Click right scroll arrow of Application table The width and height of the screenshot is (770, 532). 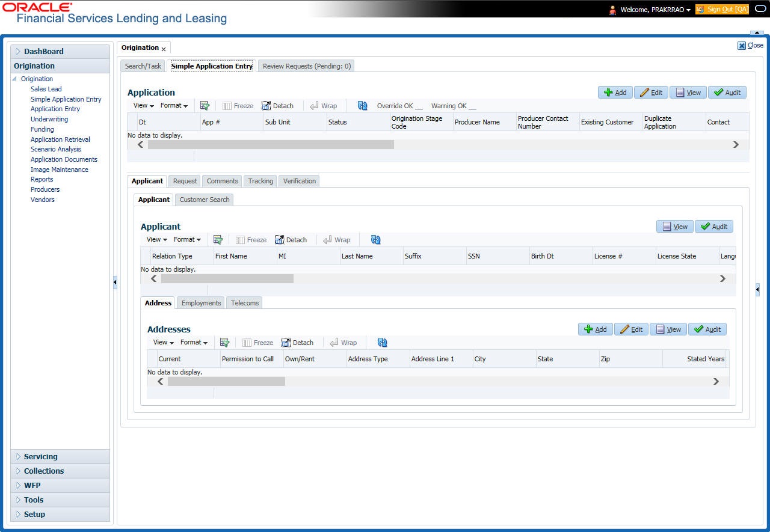coord(736,145)
